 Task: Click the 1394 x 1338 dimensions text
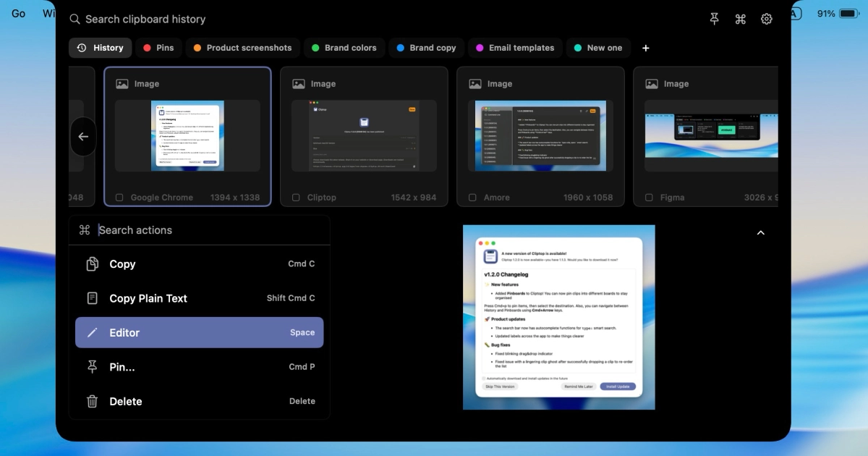[235, 198]
